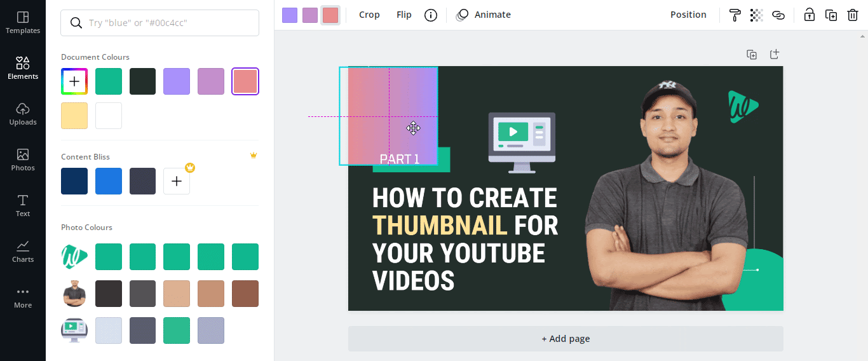Open the Transparency checkerboard control

(x=756, y=15)
